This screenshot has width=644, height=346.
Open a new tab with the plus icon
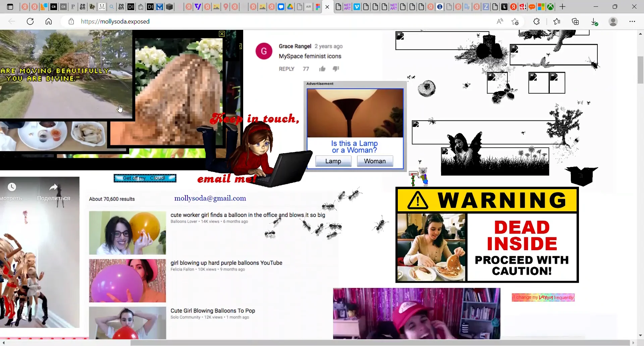tap(563, 7)
